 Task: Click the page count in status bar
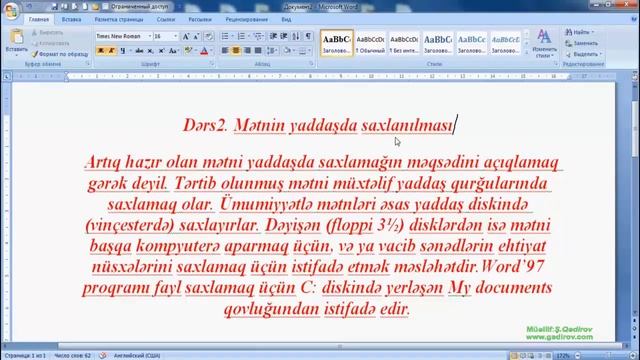25,356
